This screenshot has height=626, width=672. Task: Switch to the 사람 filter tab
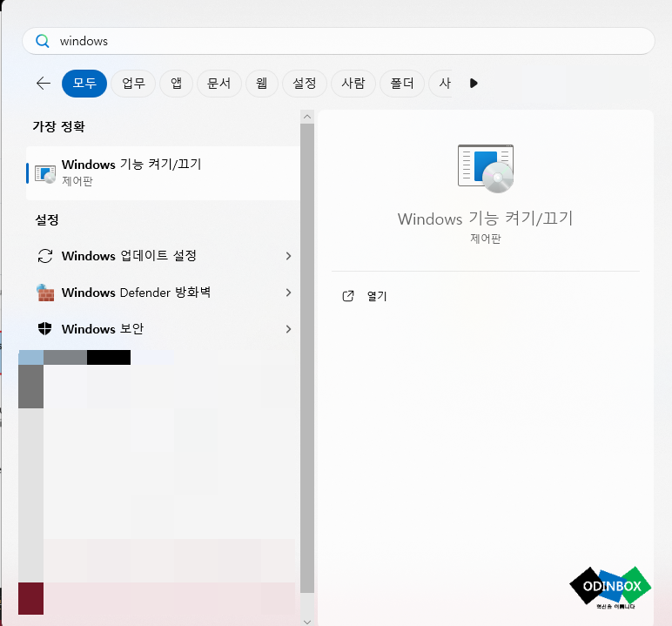point(353,84)
